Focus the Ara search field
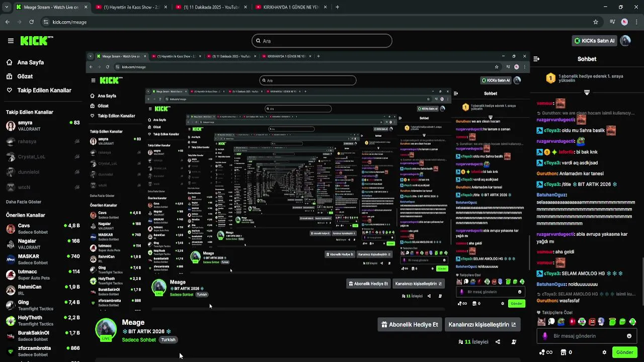Screen dimensions: 644x362 coord(322,41)
